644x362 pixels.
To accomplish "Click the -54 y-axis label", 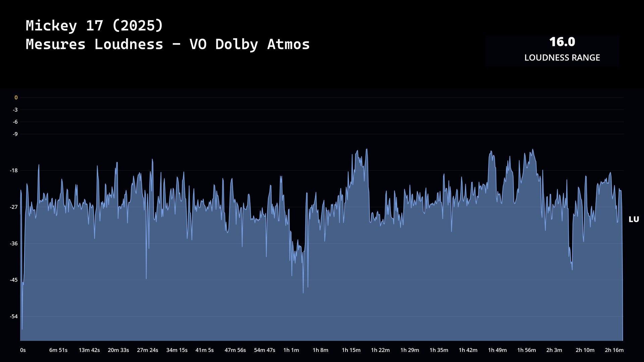I will (14, 316).
